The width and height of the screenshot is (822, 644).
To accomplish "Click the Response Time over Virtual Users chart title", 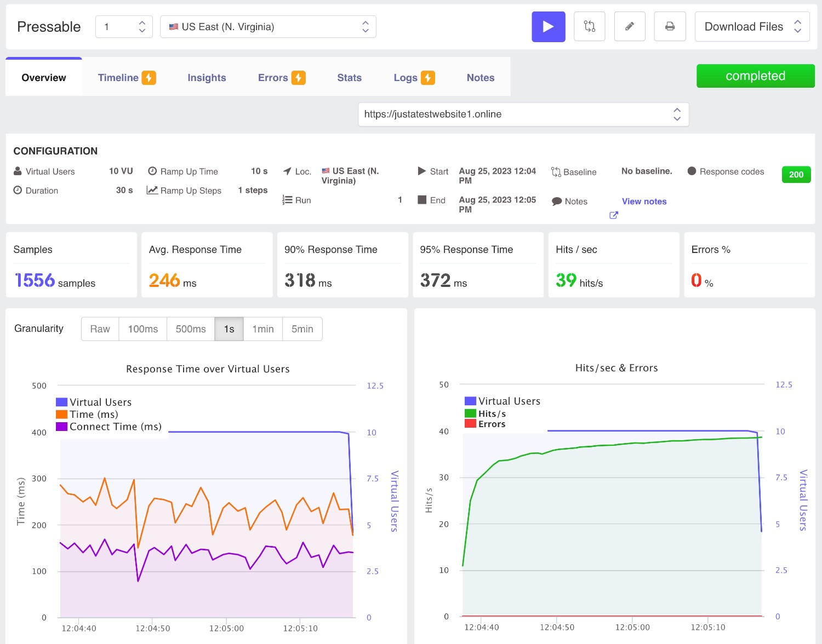I will (x=208, y=369).
